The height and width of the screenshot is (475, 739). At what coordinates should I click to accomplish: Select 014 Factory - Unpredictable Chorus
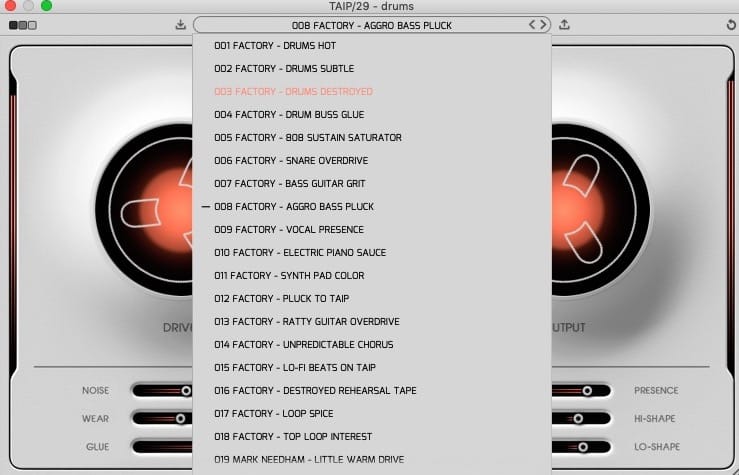point(372,344)
